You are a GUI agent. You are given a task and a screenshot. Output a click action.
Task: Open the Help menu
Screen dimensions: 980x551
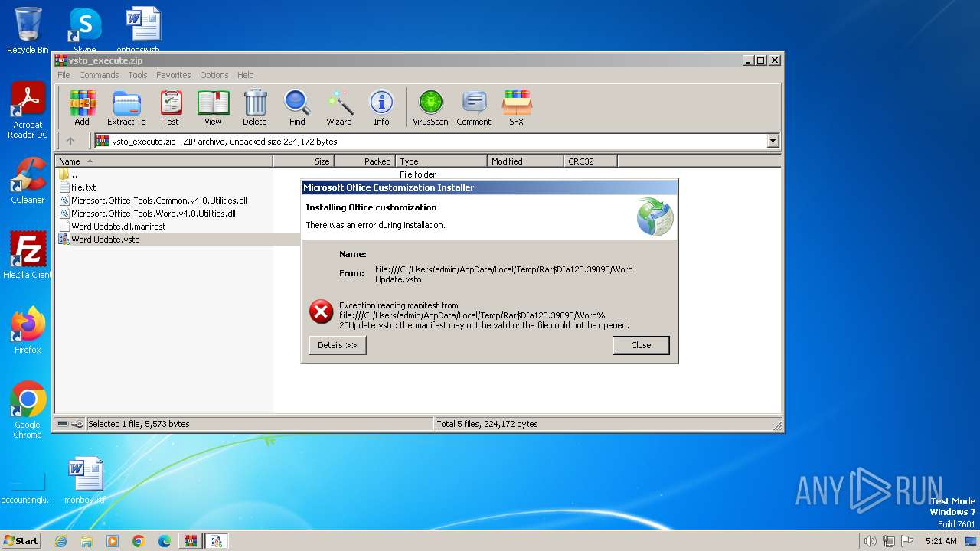[x=245, y=75]
